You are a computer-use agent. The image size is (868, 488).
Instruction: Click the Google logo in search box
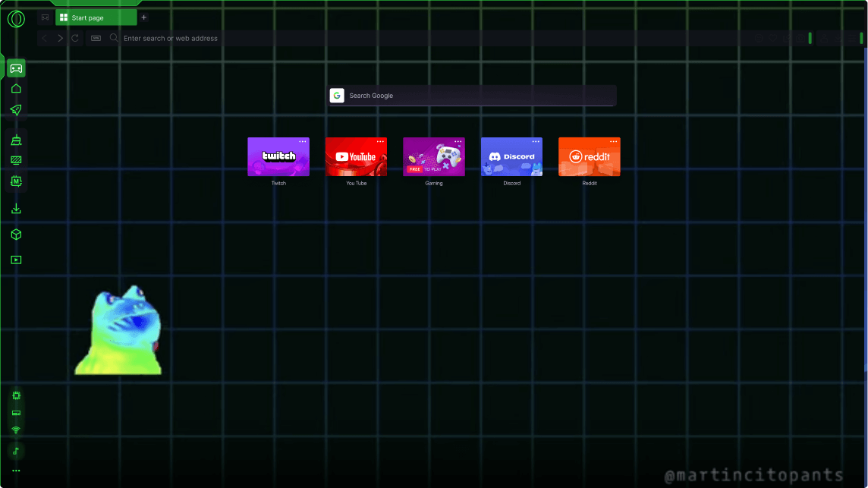(x=337, y=96)
